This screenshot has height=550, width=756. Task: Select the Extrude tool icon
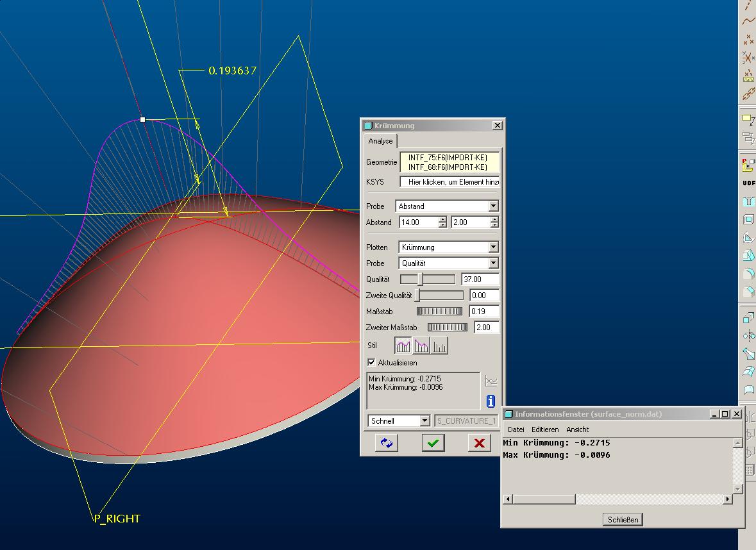click(x=748, y=317)
